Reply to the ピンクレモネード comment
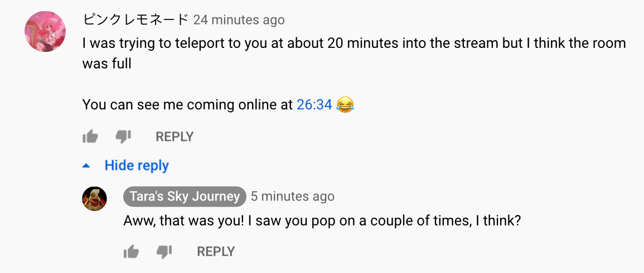This screenshot has width=644, height=273. tap(175, 136)
